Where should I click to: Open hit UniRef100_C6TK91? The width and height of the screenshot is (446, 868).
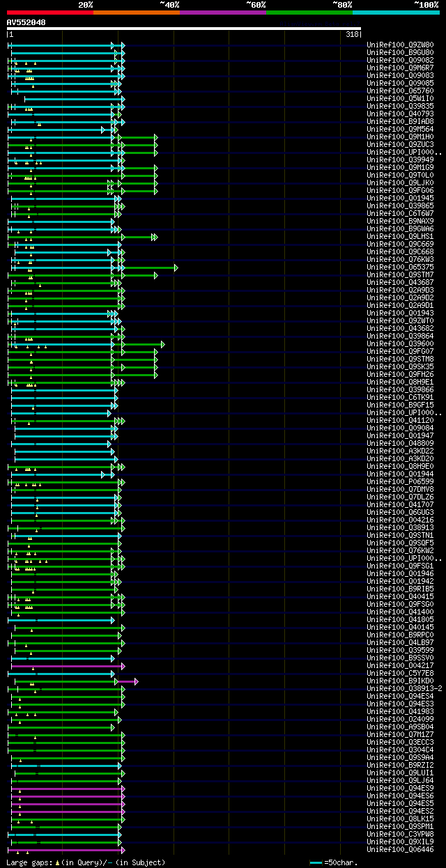[x=400, y=398]
